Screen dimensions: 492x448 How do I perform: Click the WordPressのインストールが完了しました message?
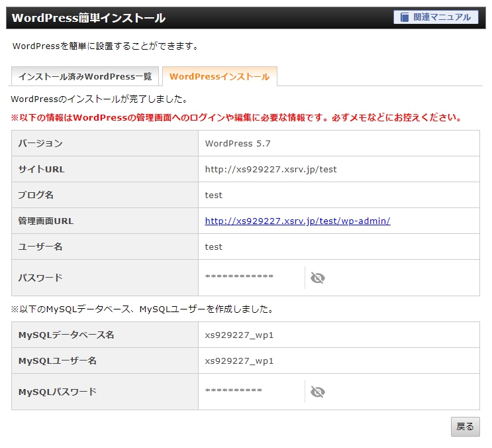[99, 99]
